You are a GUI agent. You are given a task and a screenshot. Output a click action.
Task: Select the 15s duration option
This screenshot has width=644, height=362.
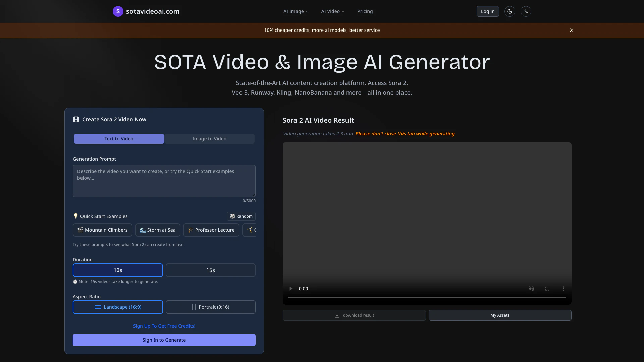pos(210,270)
